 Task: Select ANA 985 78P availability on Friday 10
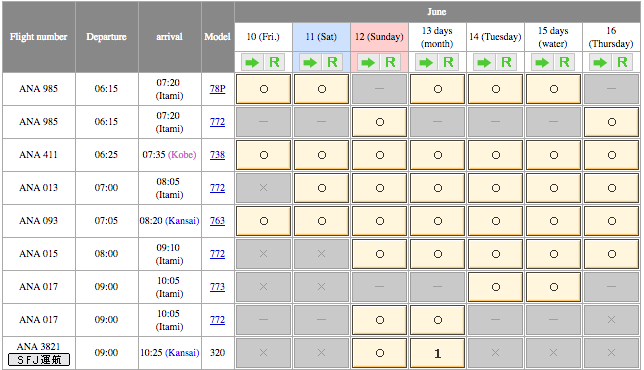click(264, 89)
